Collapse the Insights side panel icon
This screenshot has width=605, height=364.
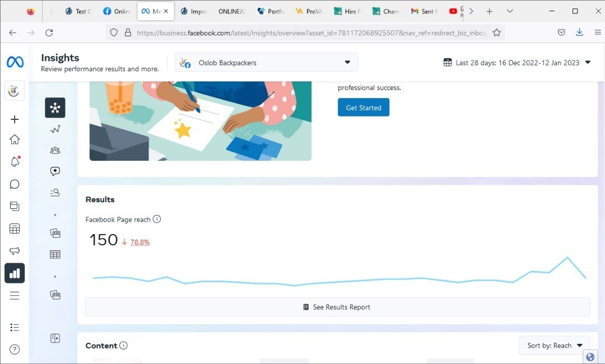point(55,338)
